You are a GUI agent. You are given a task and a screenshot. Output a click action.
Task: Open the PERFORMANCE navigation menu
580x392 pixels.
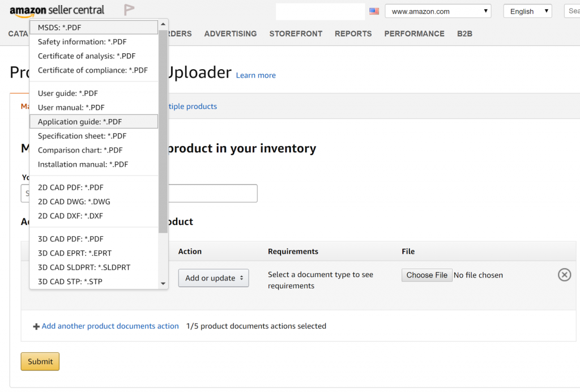coord(414,33)
